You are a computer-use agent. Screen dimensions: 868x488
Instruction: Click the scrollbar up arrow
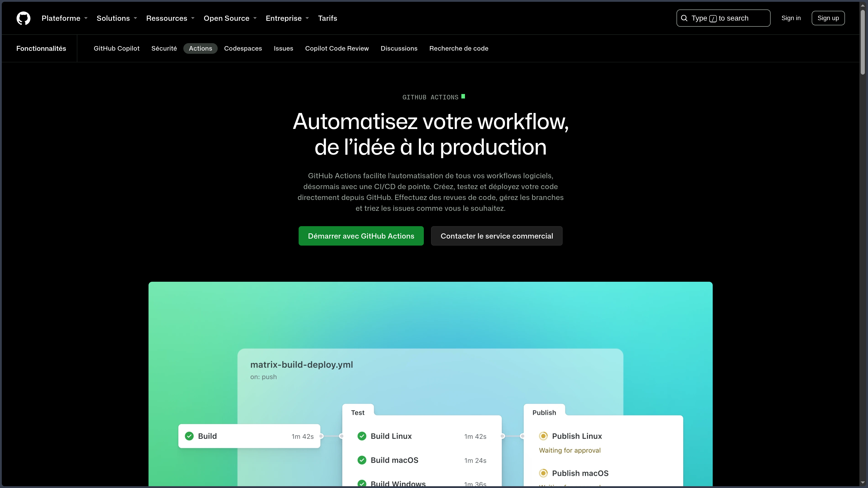863,5
